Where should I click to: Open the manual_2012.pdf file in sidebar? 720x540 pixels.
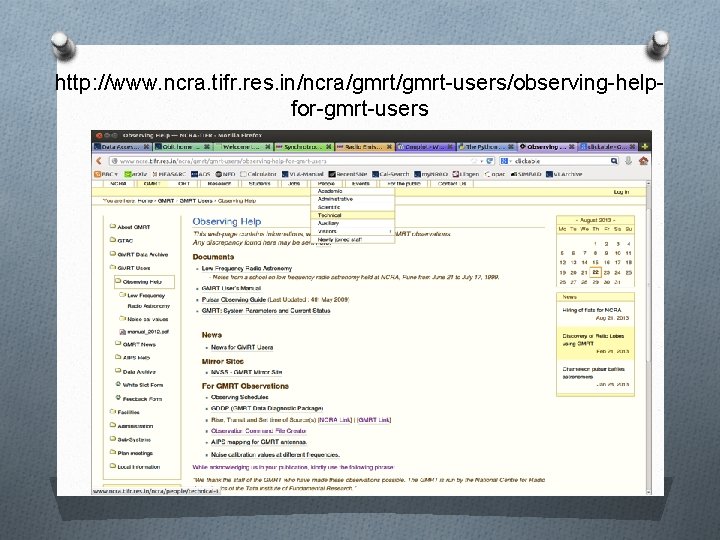(144, 332)
